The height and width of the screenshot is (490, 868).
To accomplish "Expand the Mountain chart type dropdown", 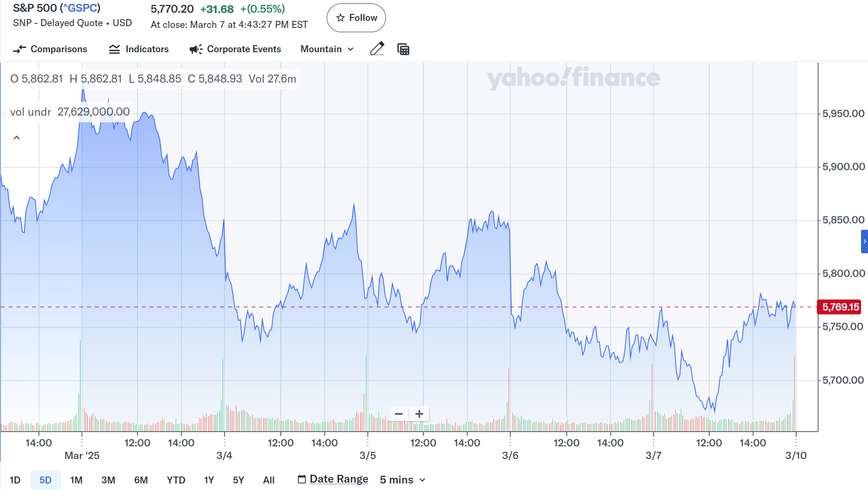I will click(x=327, y=49).
